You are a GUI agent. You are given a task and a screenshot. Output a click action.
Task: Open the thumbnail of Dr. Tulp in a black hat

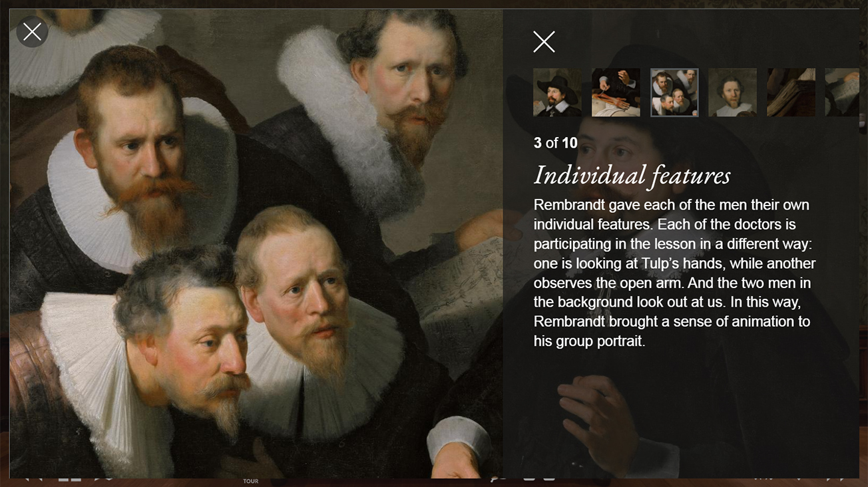557,92
